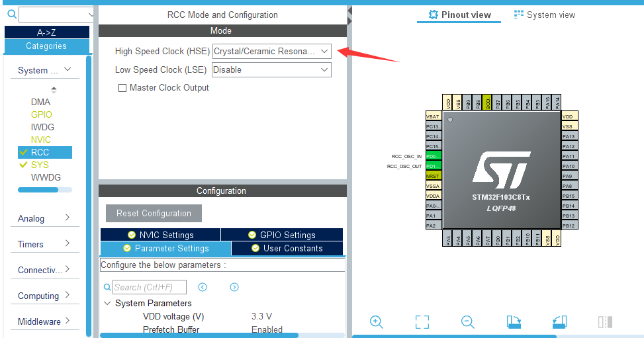Click the Reset Configuration button
Screen dimensions: 644x338
pyautogui.click(x=154, y=213)
